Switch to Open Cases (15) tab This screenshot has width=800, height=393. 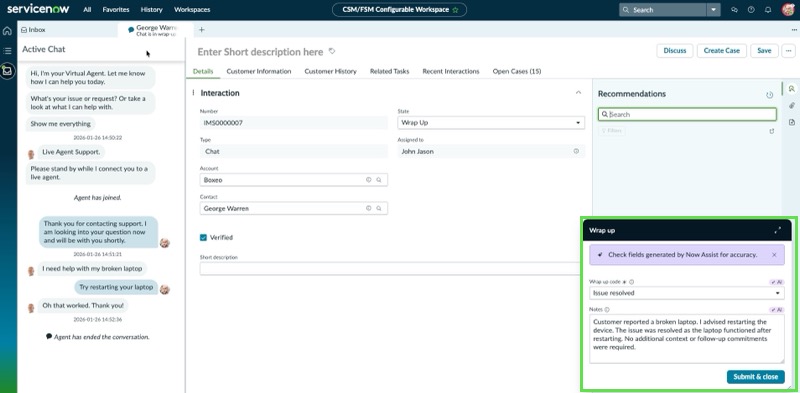(x=517, y=71)
